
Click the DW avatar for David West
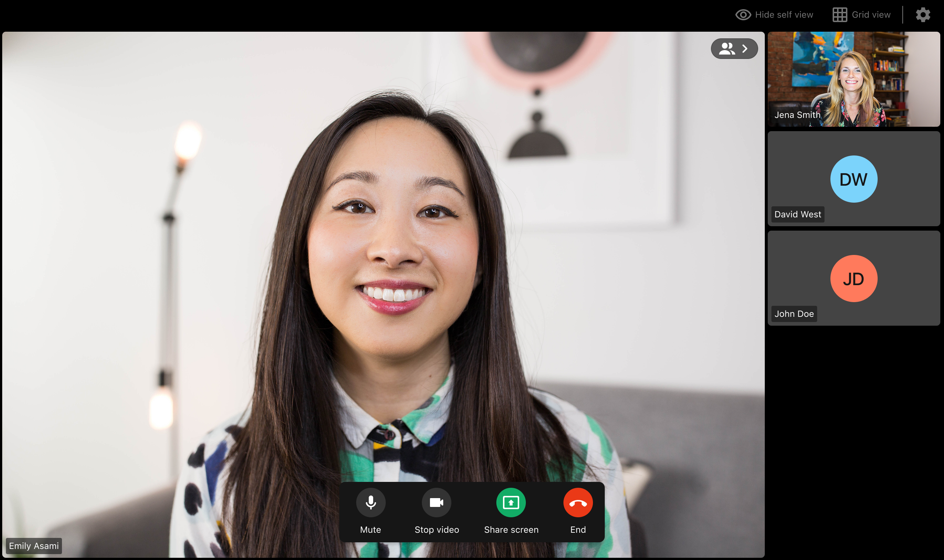(853, 179)
